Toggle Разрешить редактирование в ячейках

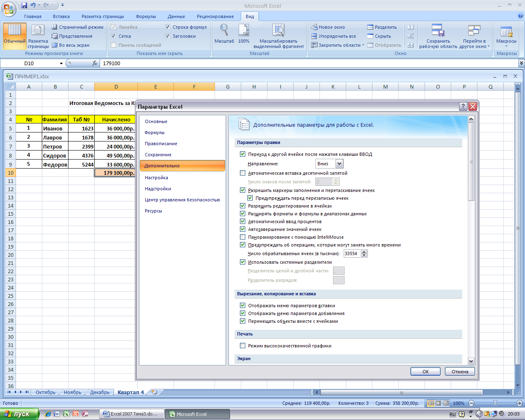point(242,206)
